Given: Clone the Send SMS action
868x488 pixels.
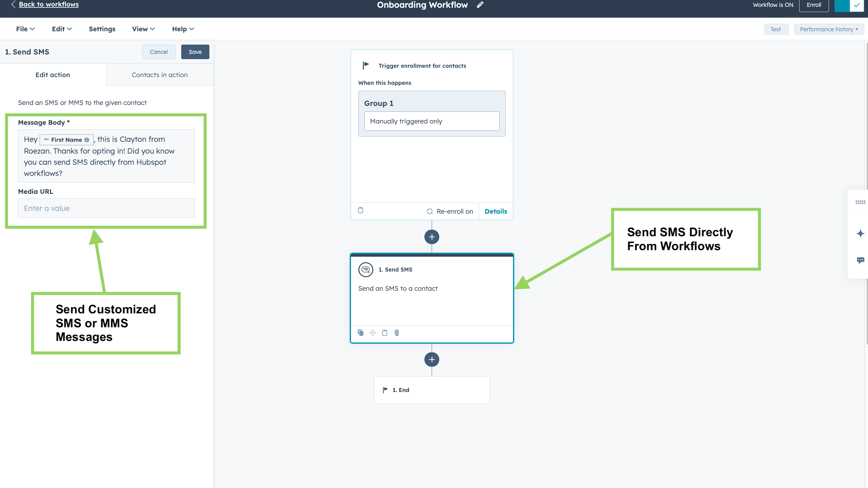Looking at the screenshot, I should tap(361, 333).
